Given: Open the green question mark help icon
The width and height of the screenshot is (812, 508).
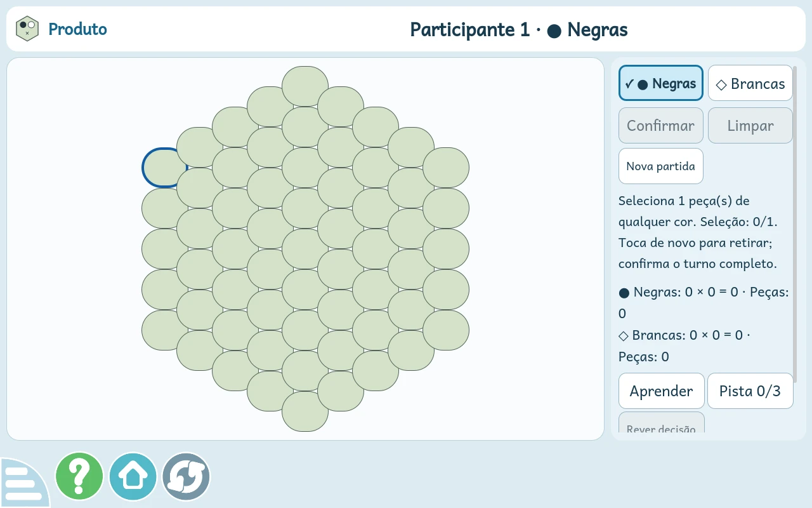Looking at the screenshot, I should (79, 476).
